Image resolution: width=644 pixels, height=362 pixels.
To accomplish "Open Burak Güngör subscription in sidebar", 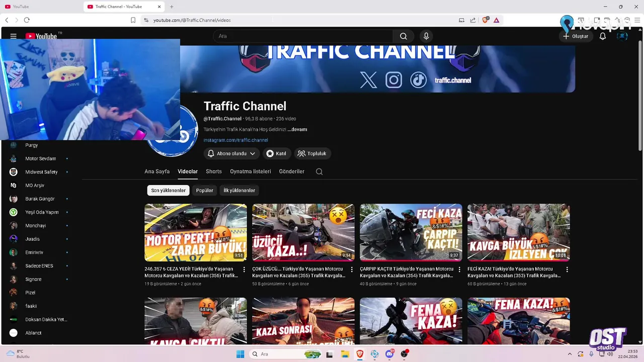I will [x=40, y=199].
